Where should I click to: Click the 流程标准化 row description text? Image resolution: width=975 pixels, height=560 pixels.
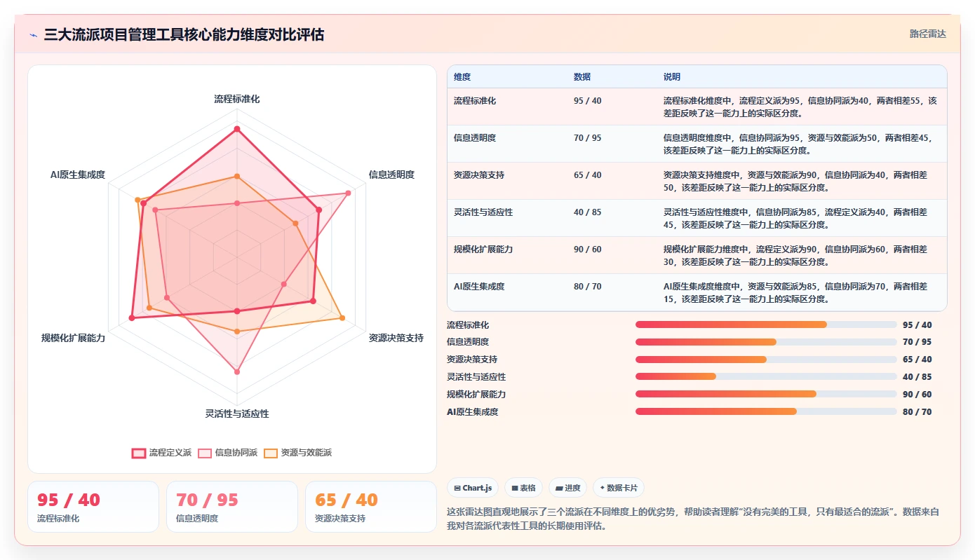tap(800, 107)
